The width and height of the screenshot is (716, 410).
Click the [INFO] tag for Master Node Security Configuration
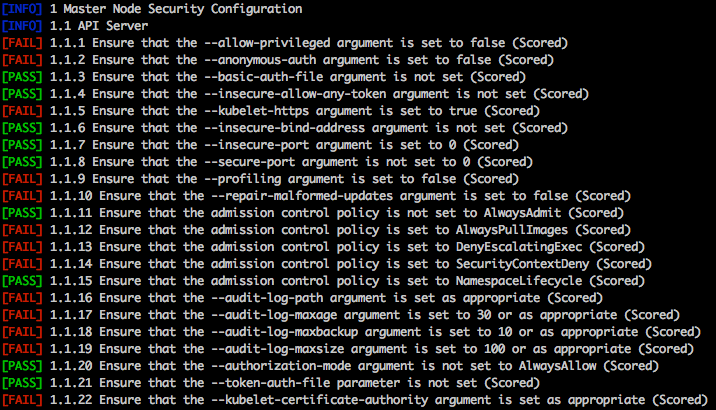[22, 8]
